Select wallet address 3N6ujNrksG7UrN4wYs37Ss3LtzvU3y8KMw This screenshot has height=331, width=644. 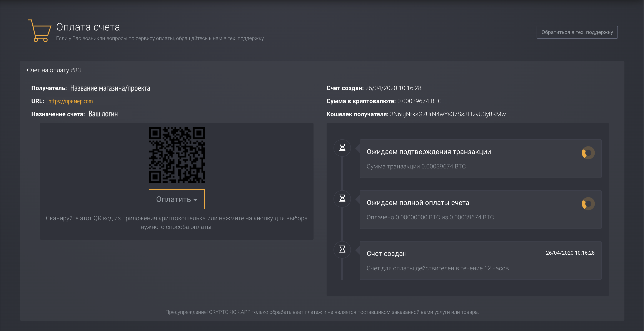(448, 114)
